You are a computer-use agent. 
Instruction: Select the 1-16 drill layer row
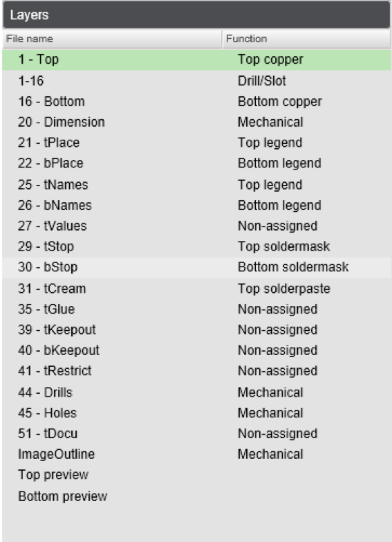point(196,81)
